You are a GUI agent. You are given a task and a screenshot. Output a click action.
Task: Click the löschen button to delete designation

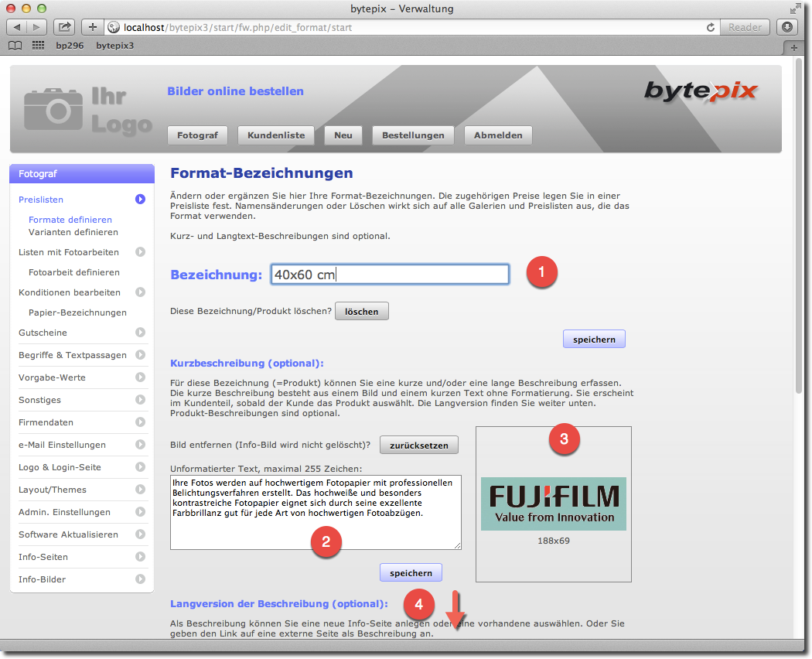[x=361, y=312]
